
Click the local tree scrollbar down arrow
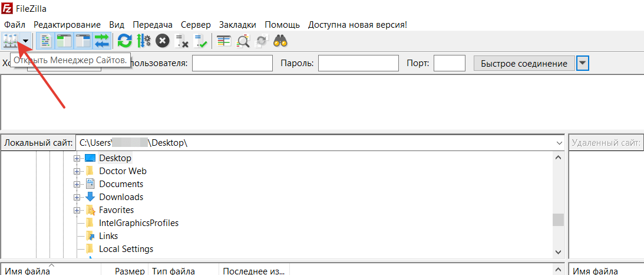pyautogui.click(x=558, y=251)
